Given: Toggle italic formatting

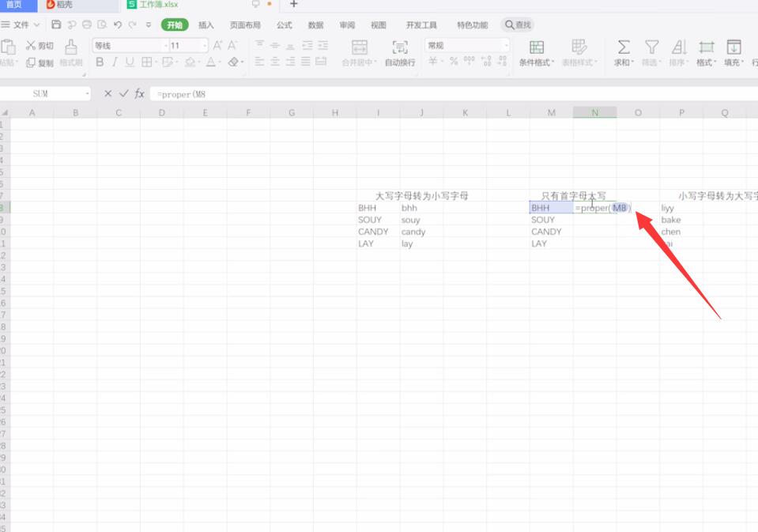Looking at the screenshot, I should 115,62.
